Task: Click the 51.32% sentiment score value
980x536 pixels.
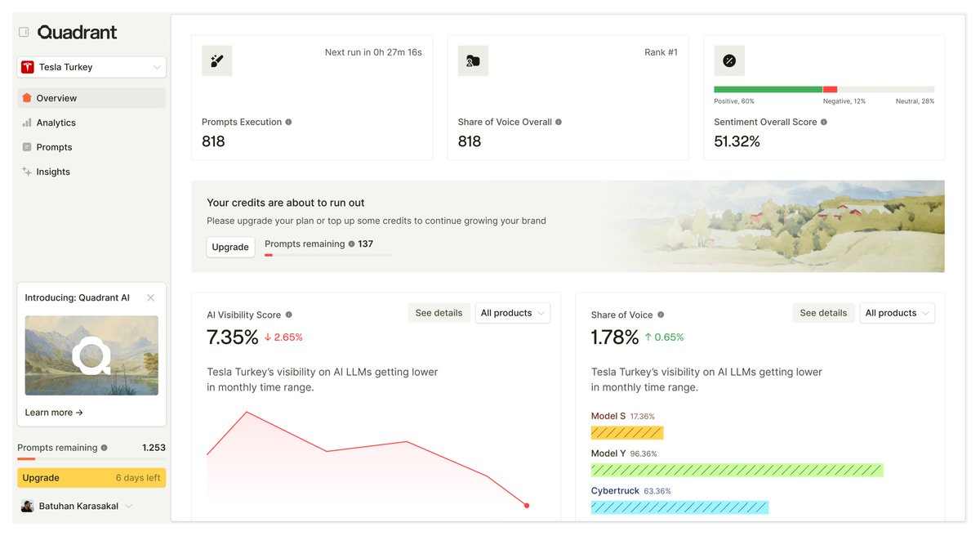Action: (x=737, y=141)
